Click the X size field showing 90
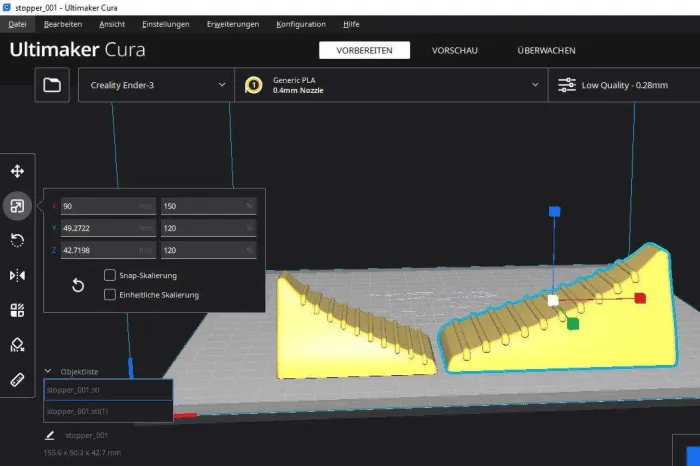 108,206
